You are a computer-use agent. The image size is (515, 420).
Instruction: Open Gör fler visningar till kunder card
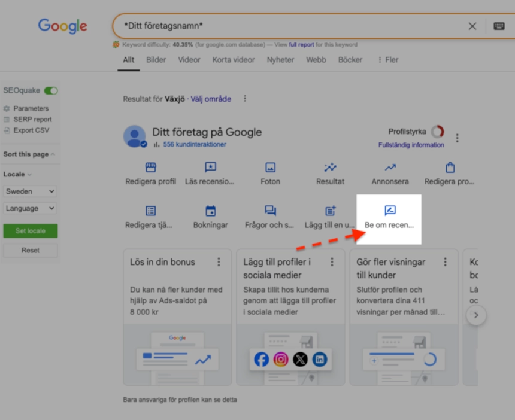pyautogui.click(x=404, y=317)
